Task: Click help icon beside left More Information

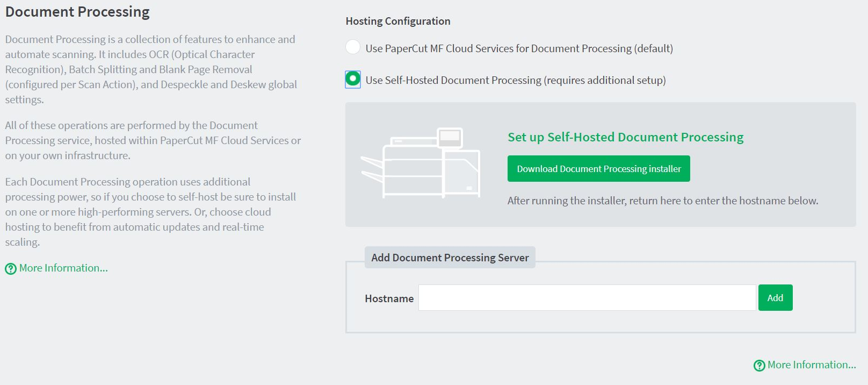Action: point(11,269)
